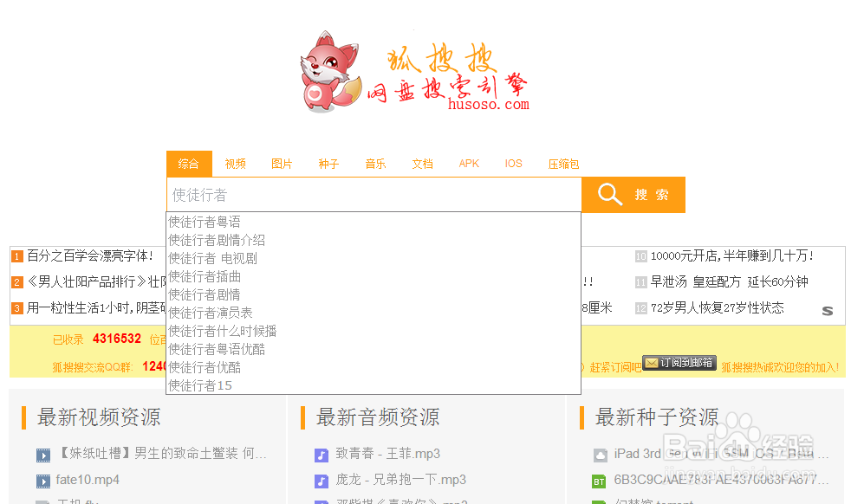Select the 综合 search tab
This screenshot has width=864, height=504.
[189, 164]
